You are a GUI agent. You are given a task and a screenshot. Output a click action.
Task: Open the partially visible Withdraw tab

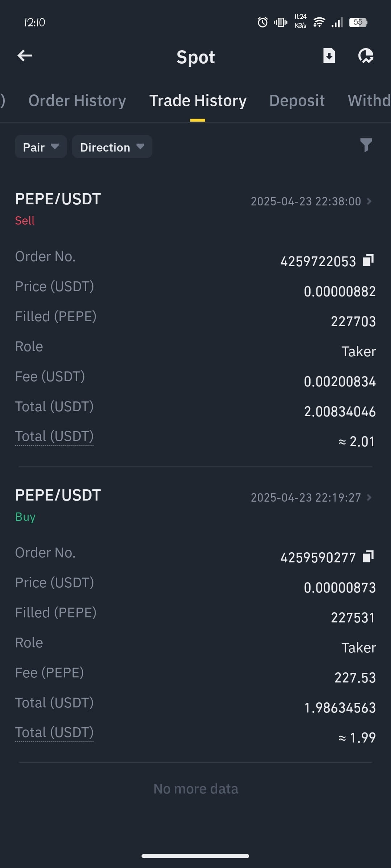[x=369, y=101]
